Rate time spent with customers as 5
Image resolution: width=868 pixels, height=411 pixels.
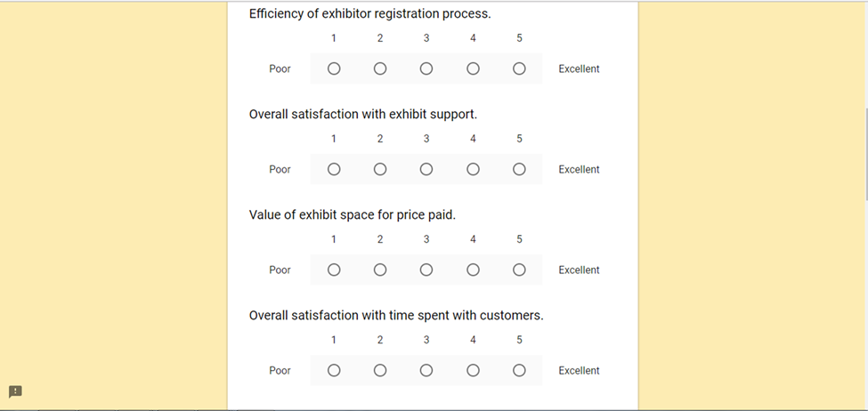519,370
